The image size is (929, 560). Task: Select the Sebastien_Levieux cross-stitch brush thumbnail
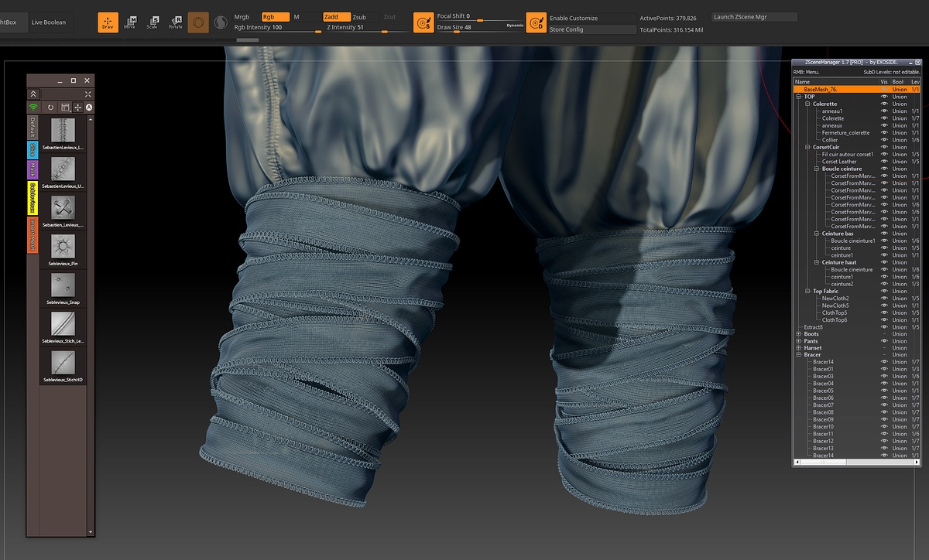coord(63,207)
